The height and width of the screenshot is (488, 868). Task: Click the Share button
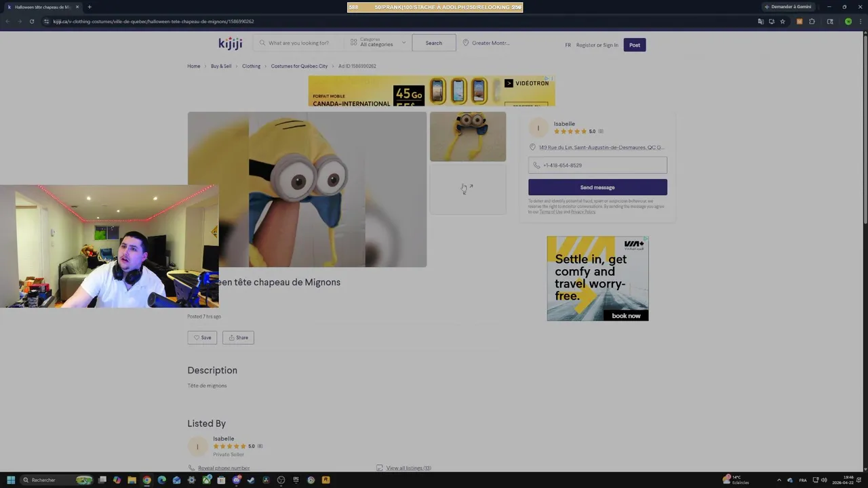tap(238, 338)
